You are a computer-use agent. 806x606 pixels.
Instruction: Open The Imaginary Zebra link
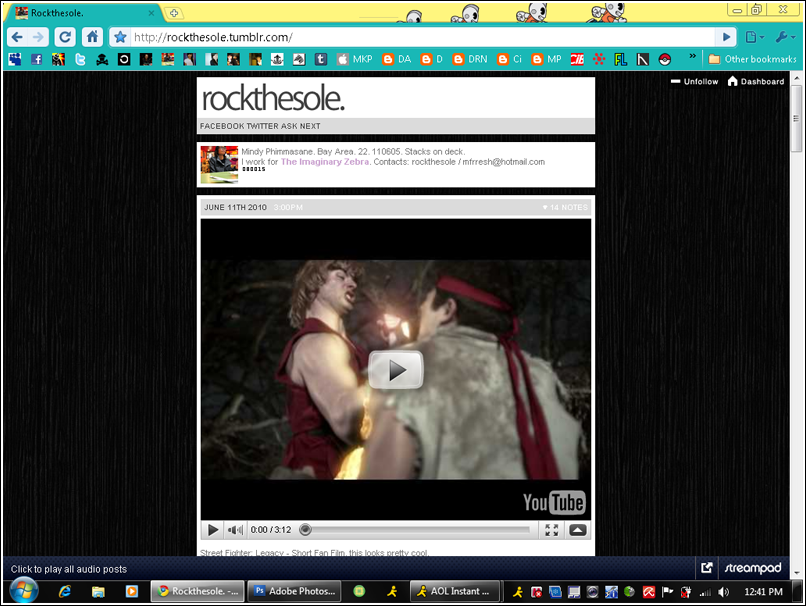coord(325,162)
